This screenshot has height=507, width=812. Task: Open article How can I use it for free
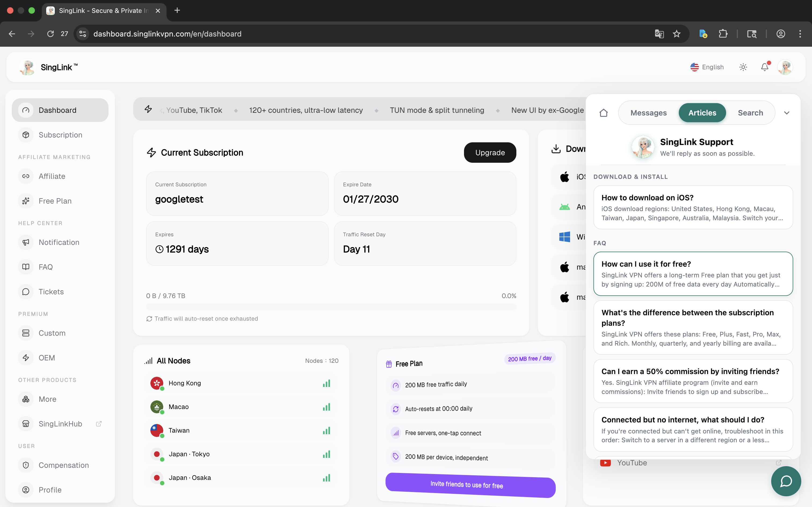pyautogui.click(x=693, y=274)
